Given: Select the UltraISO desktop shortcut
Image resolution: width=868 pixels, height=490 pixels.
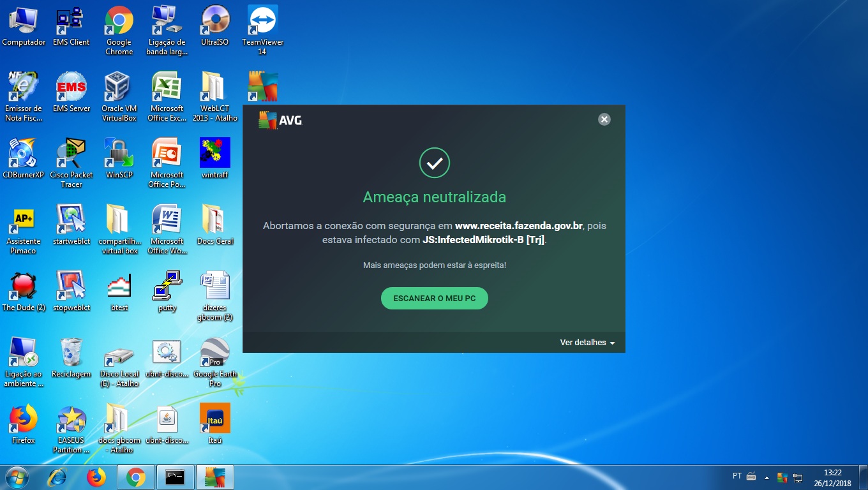Looking at the screenshot, I should pos(215,26).
